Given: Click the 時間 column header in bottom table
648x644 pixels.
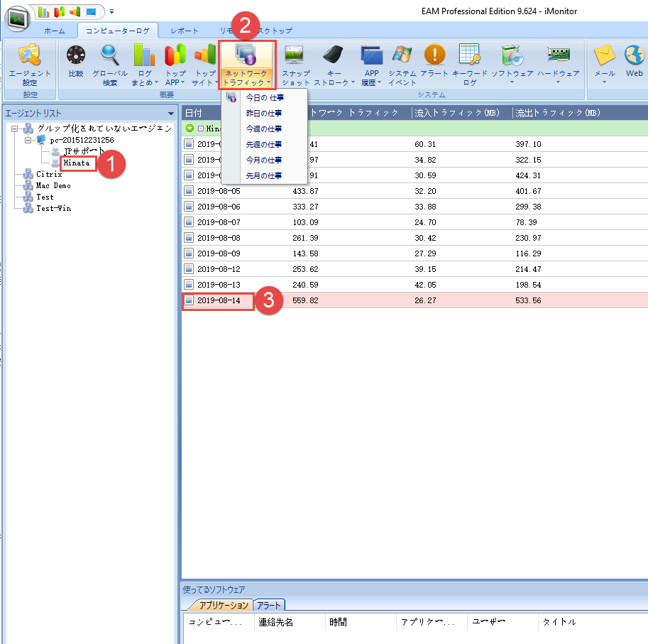Looking at the screenshot, I should 361,622.
